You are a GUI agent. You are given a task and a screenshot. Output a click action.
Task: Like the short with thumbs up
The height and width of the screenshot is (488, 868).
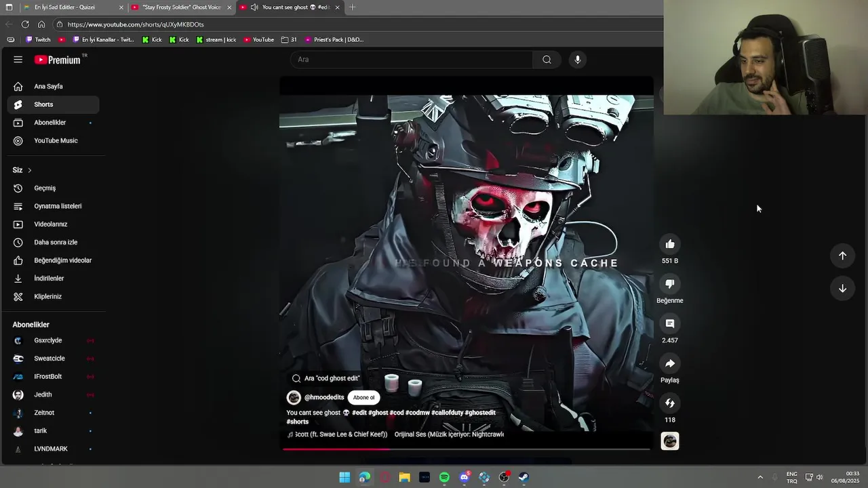670,244
